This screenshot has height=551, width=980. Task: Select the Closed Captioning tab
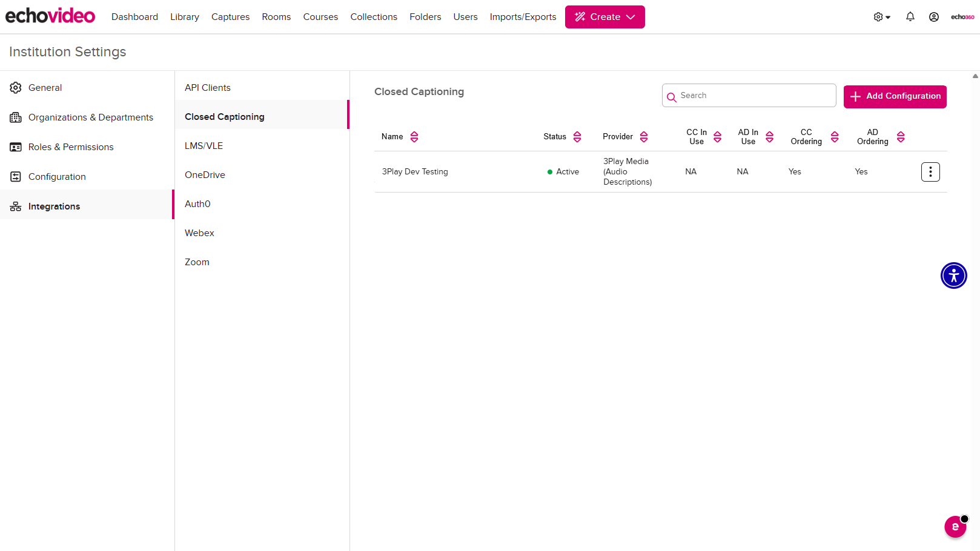coord(224,116)
